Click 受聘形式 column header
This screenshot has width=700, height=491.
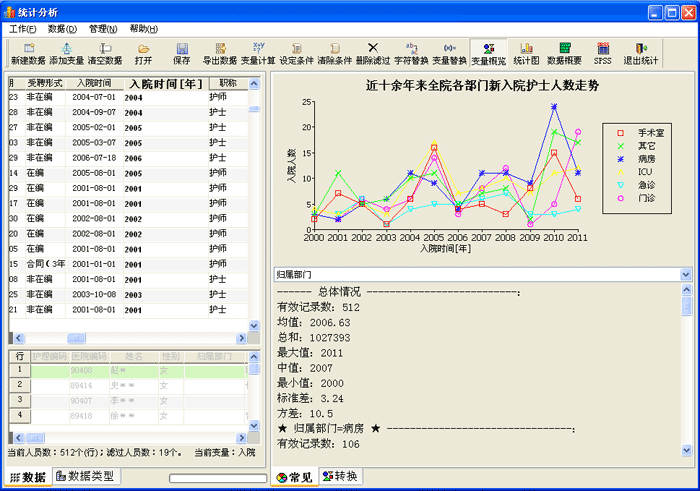tap(45, 83)
